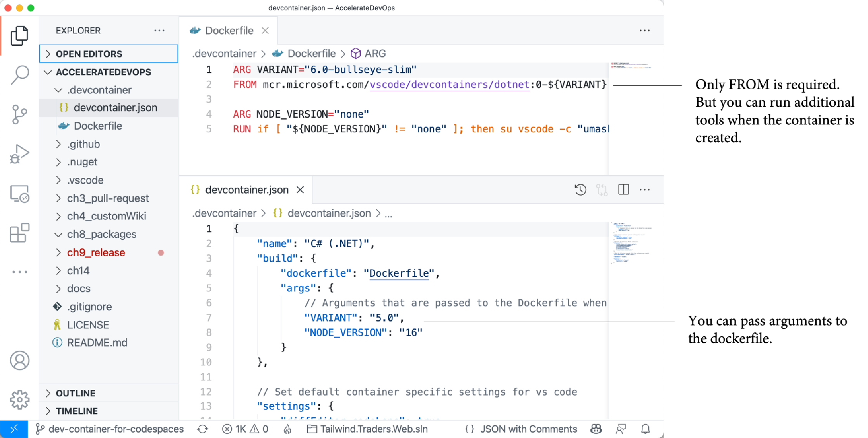Close the devcontainer.json tab

click(300, 189)
